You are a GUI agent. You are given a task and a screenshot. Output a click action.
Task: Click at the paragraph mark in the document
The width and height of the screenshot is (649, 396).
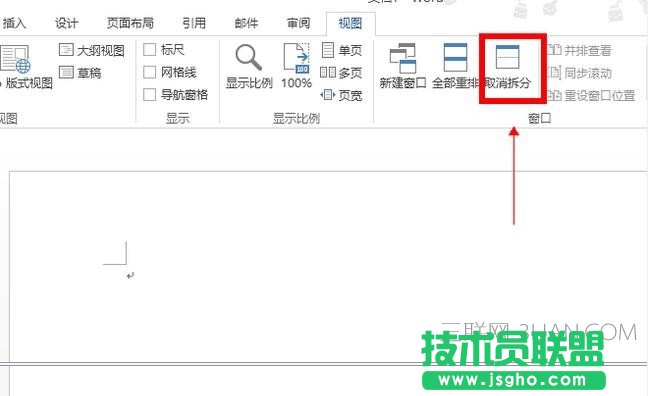tap(130, 275)
